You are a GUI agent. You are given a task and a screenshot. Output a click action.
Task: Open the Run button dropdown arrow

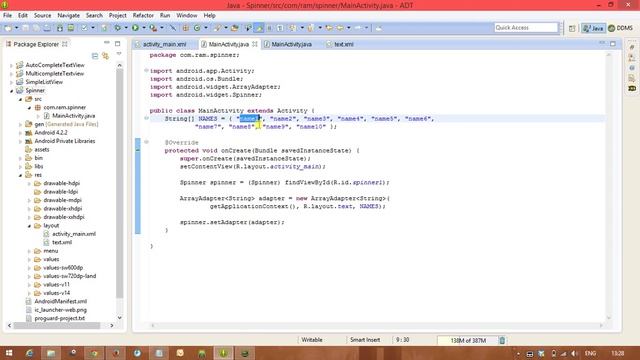pyautogui.click(x=144, y=28)
